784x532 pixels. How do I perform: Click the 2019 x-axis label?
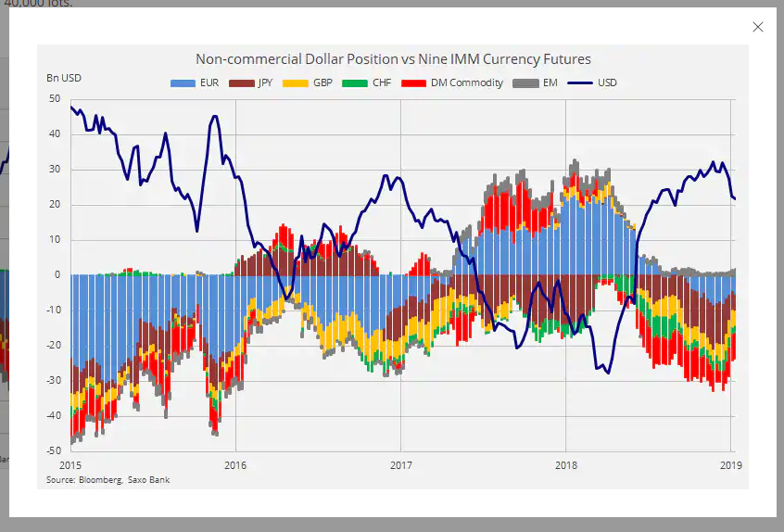click(x=731, y=465)
